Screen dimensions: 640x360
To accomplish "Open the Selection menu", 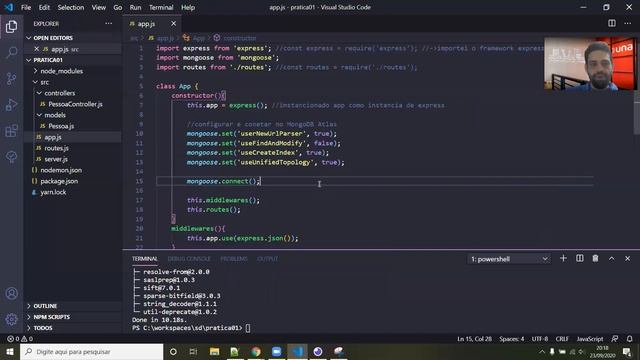I will (x=71, y=7).
